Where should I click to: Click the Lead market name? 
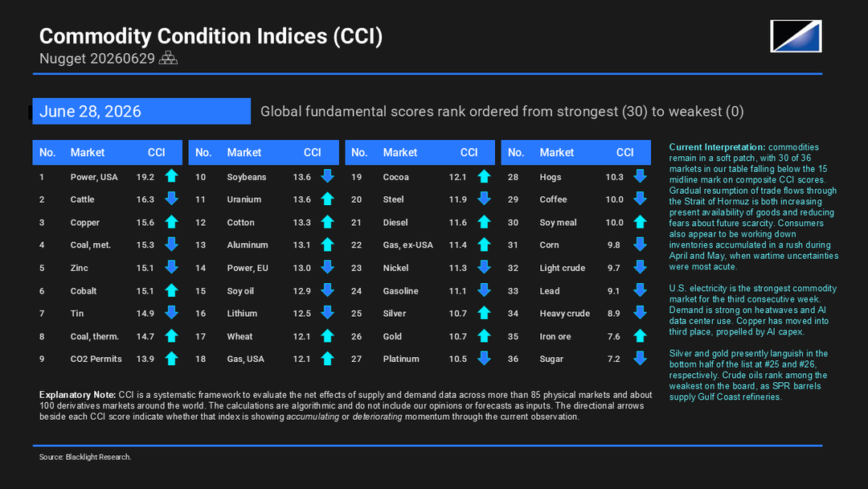[550, 290]
